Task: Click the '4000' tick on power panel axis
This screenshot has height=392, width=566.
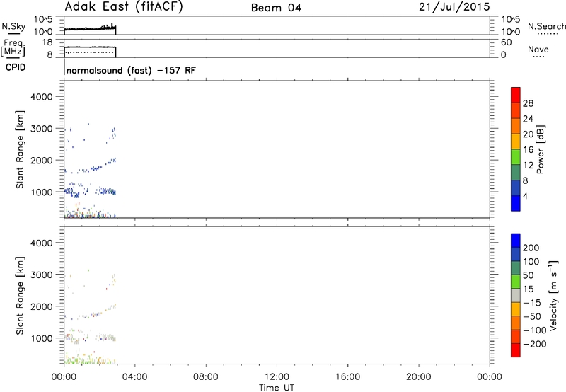Action: (42, 97)
